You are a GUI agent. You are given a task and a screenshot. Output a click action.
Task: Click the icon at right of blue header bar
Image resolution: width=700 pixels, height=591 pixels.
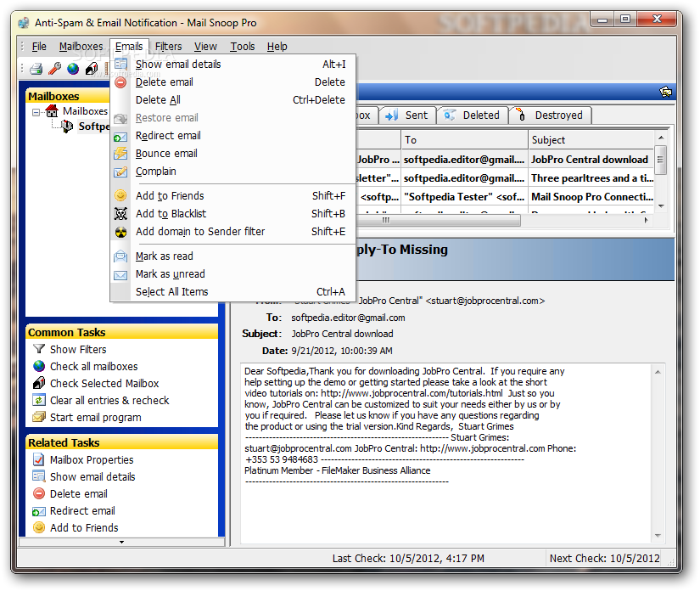point(665,92)
